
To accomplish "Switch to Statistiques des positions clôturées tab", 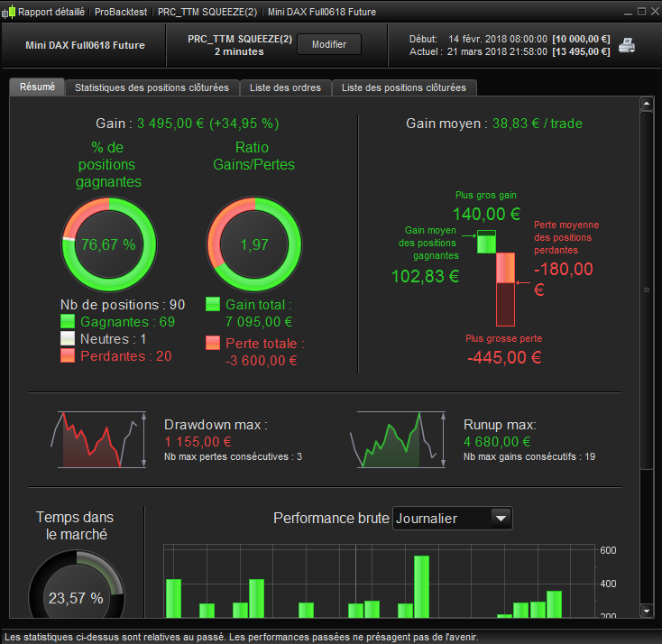I will (152, 87).
